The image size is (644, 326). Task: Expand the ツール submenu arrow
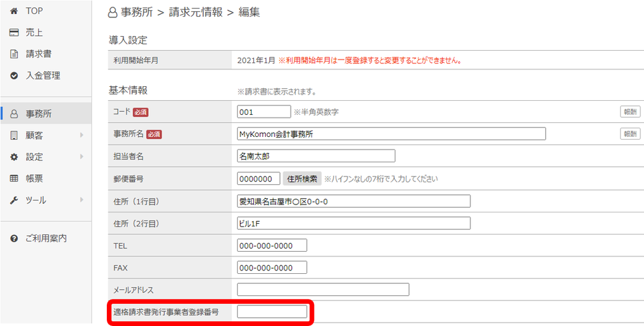[x=82, y=200]
